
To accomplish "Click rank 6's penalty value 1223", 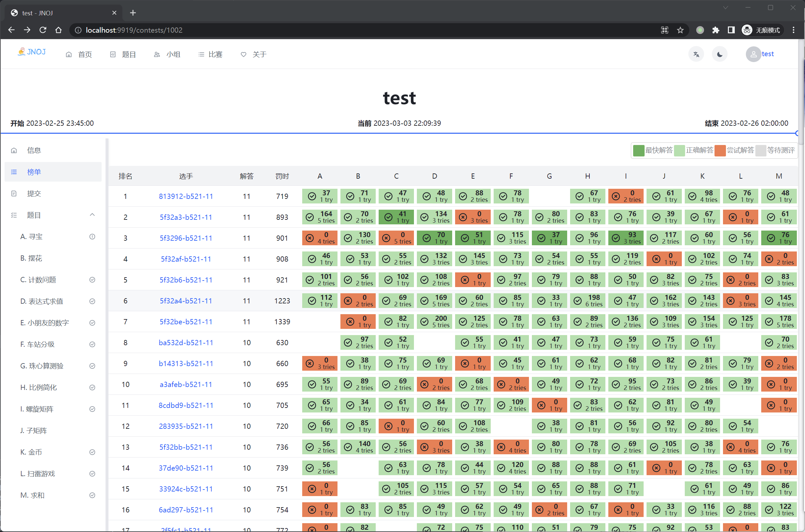I will 282,301.
